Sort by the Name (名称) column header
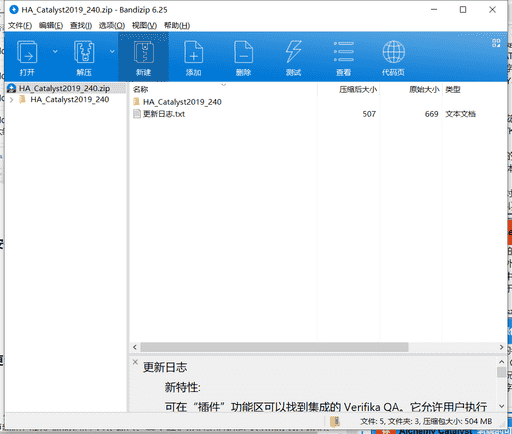Screen dimensions: 512x434 click(140, 89)
